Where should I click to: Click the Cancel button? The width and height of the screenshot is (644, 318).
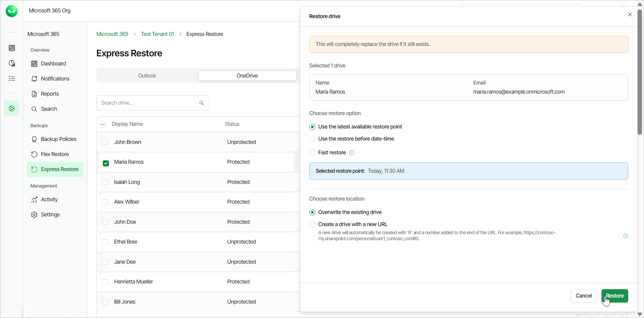click(584, 296)
